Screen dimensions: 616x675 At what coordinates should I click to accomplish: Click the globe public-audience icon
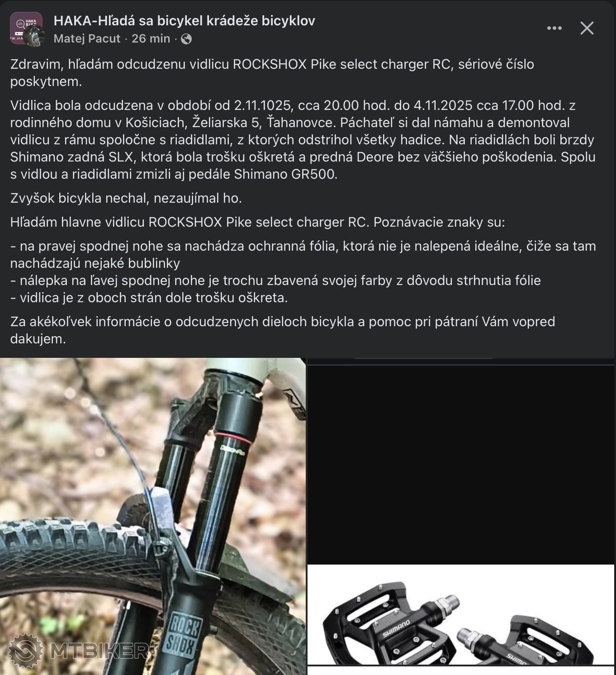186,39
